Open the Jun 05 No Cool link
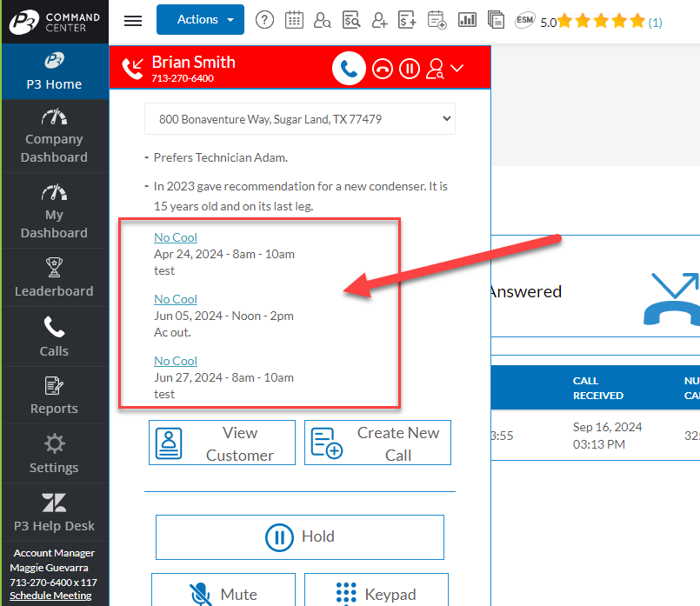 pyautogui.click(x=176, y=299)
